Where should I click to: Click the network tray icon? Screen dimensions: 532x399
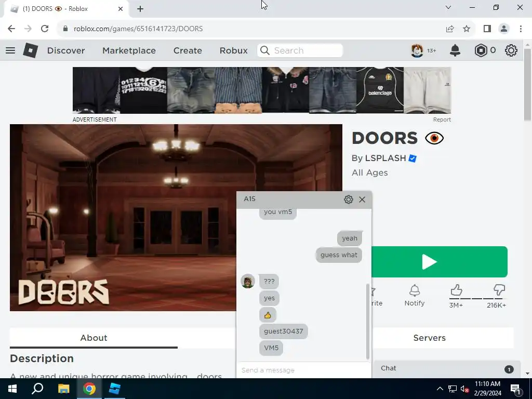[x=453, y=389]
